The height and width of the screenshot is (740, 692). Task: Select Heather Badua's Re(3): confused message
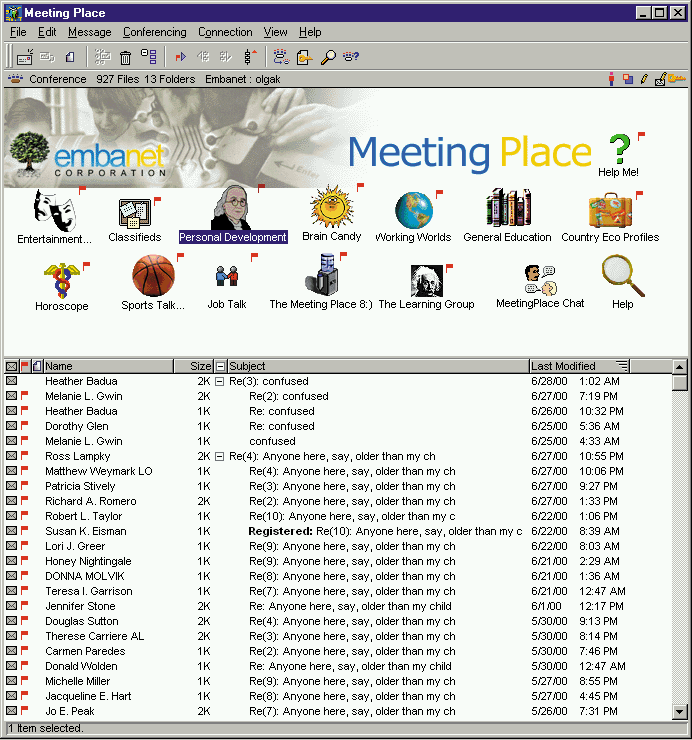(338, 381)
